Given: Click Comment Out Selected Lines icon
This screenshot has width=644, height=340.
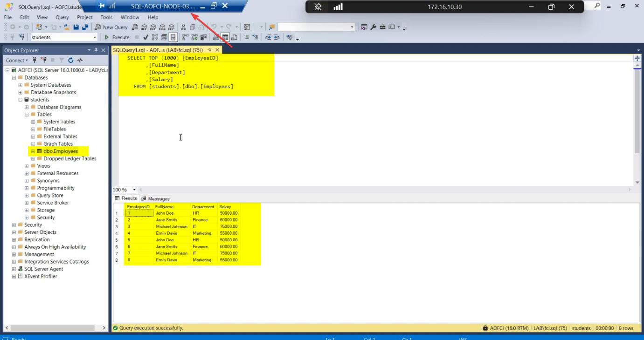Looking at the screenshot, I should pyautogui.click(x=247, y=37).
